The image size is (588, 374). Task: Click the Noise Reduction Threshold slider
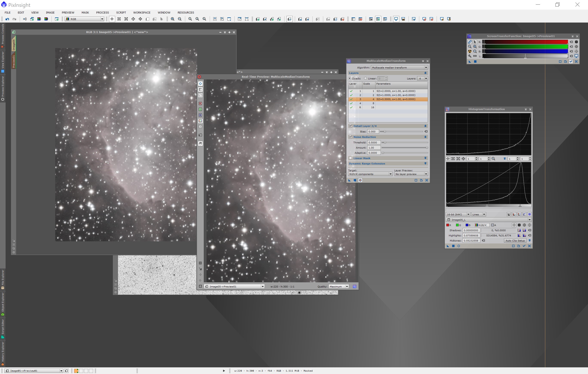(x=405, y=143)
